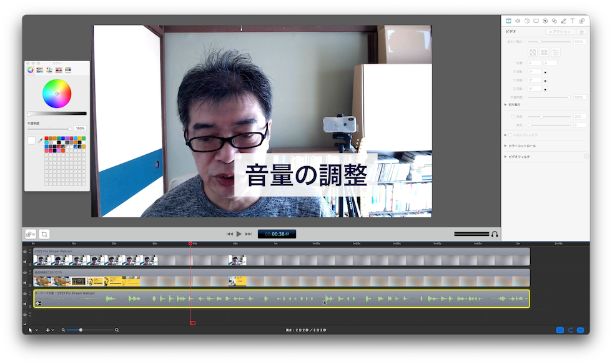This screenshot has width=612, height=364.
Task: Mute the screen recording track audio
Action: coord(25,283)
